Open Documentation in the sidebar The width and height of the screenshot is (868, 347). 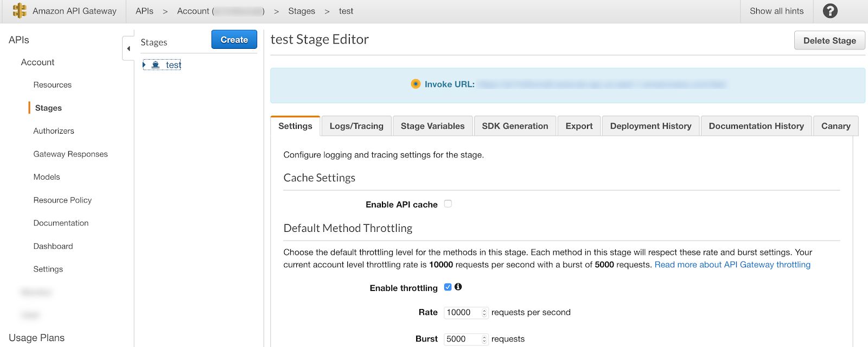point(61,223)
